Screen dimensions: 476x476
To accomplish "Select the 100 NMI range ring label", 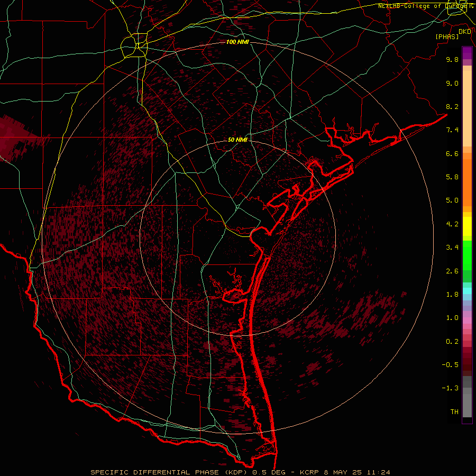I will [x=237, y=42].
